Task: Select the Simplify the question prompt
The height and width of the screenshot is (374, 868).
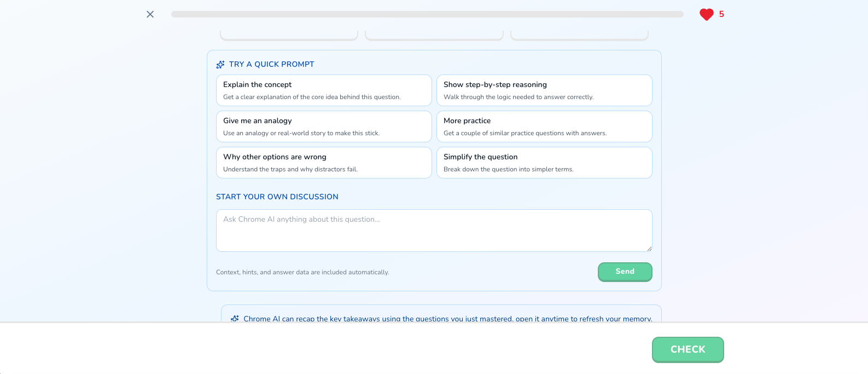Action: click(x=544, y=163)
